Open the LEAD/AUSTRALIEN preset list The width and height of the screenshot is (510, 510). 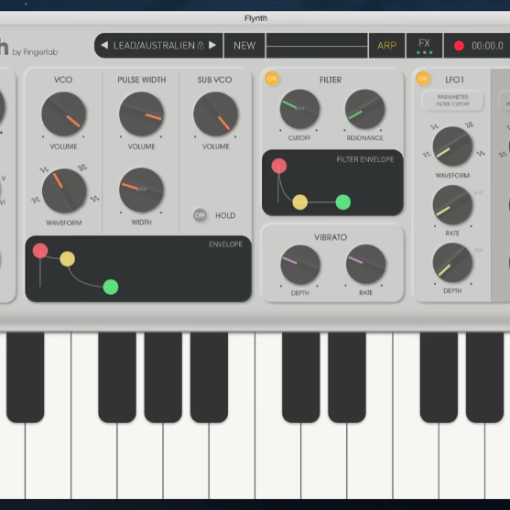pos(154,45)
